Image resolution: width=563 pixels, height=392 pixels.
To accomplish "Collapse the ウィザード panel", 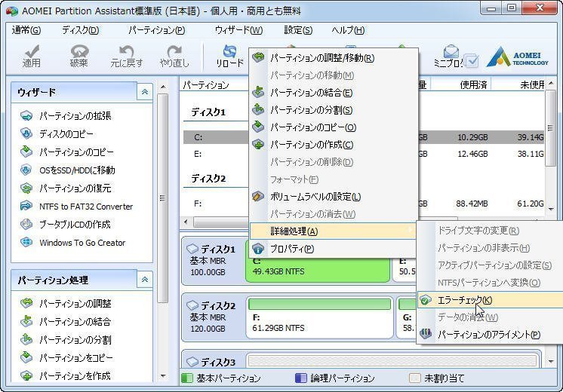I will point(145,92).
